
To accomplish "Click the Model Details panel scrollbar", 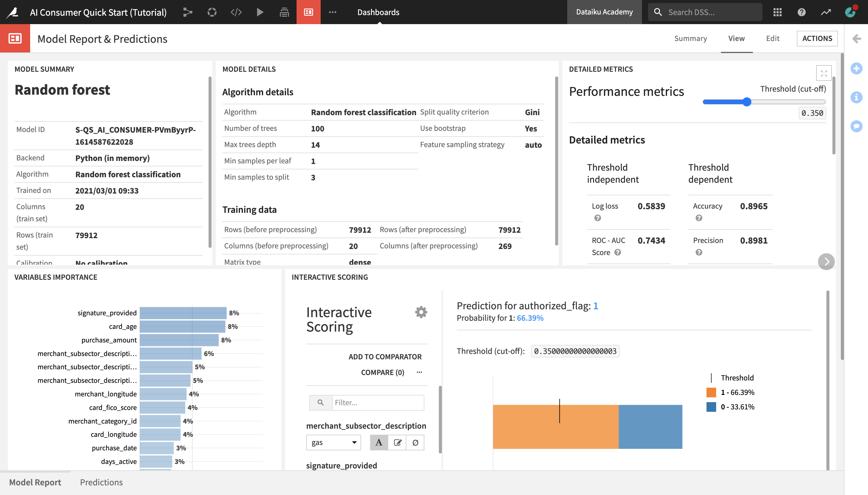I will tap(556, 161).
